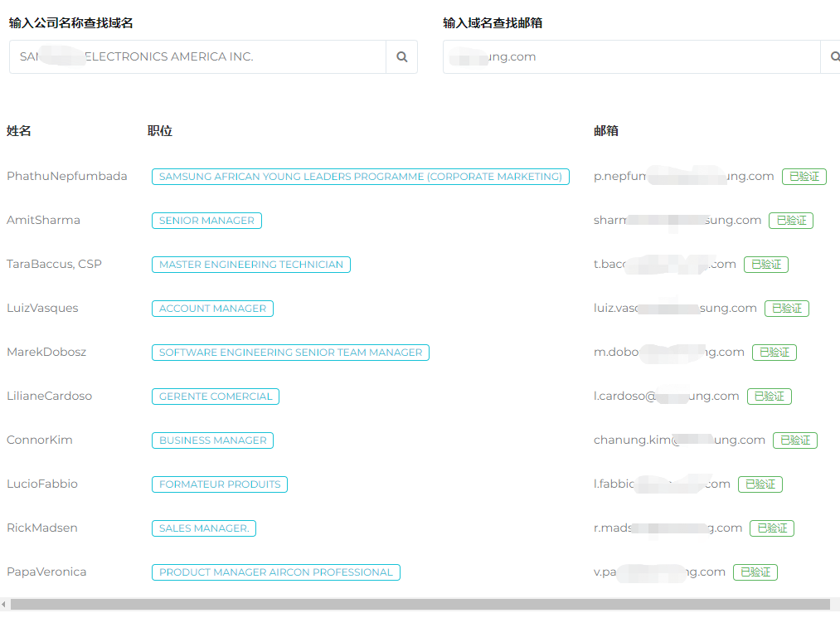840x618 pixels.
Task: Focus the company name search input
Action: tap(197, 57)
